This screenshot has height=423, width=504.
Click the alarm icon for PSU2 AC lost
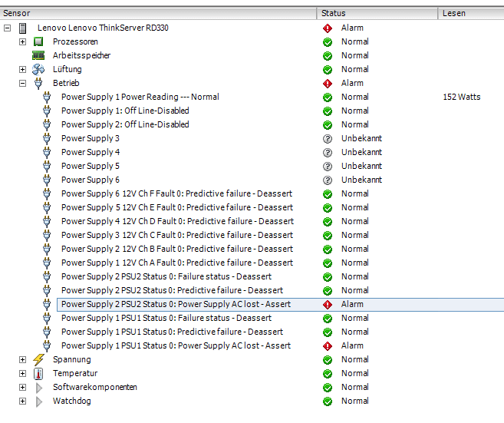tap(328, 305)
